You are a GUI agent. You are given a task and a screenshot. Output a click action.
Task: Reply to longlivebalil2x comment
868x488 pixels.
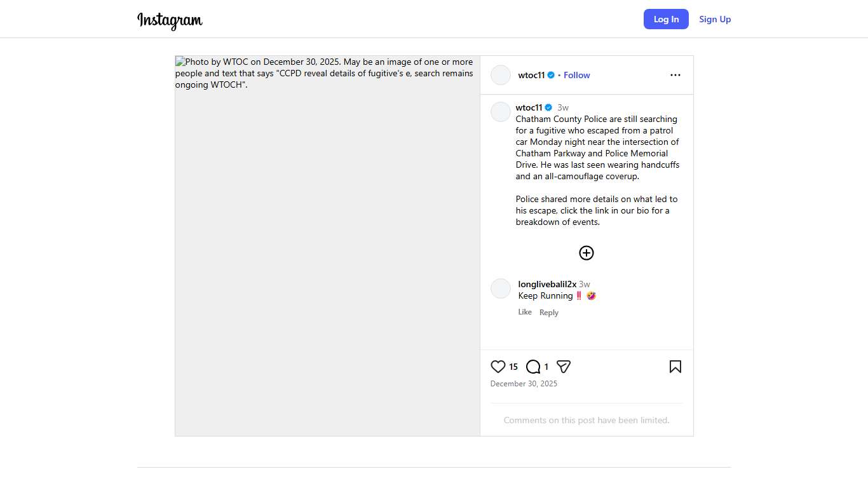coord(549,313)
